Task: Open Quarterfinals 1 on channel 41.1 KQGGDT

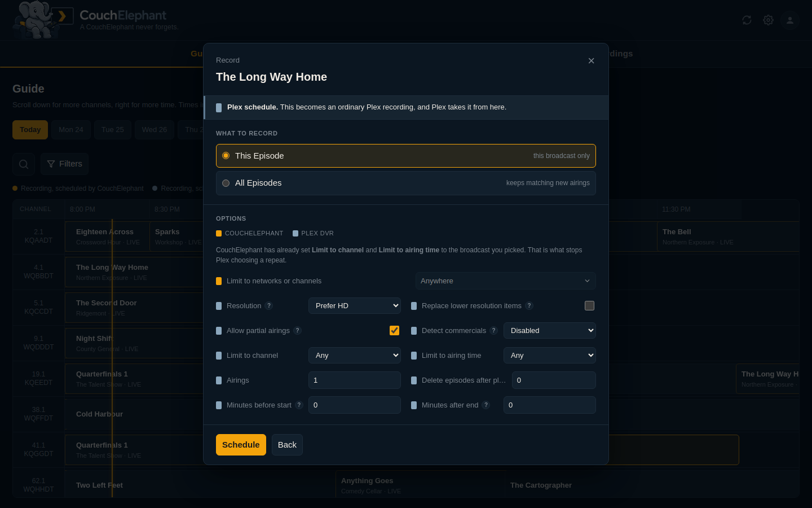Action: pos(134,450)
